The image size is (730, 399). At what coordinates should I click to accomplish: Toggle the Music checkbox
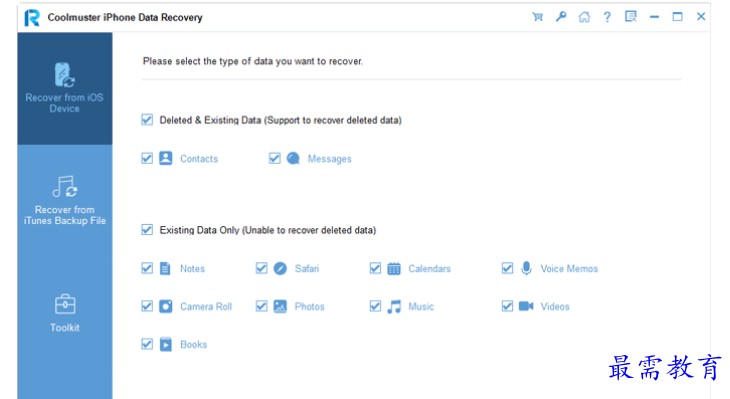375,306
